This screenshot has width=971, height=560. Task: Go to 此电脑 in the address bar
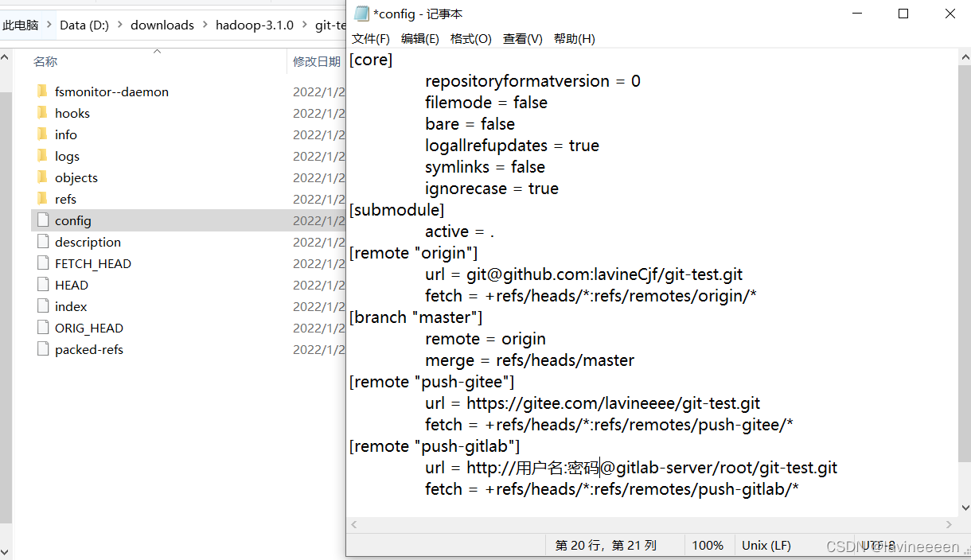click(20, 25)
